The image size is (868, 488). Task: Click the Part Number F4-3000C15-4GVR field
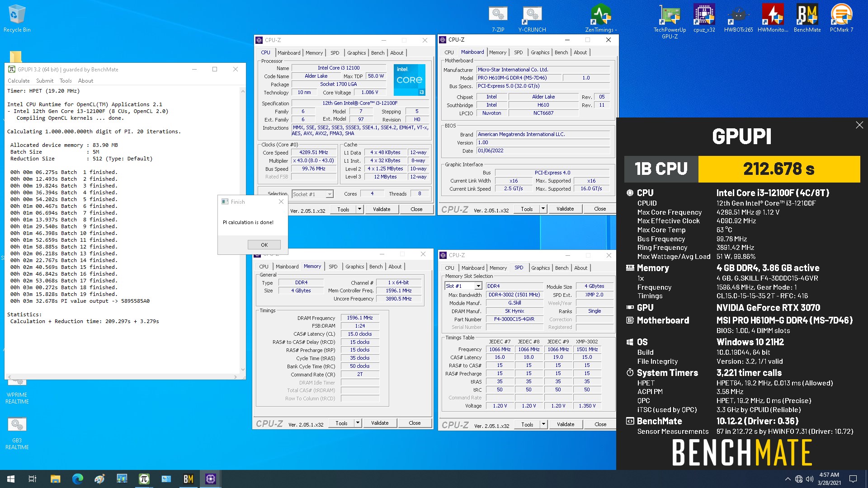pos(514,319)
